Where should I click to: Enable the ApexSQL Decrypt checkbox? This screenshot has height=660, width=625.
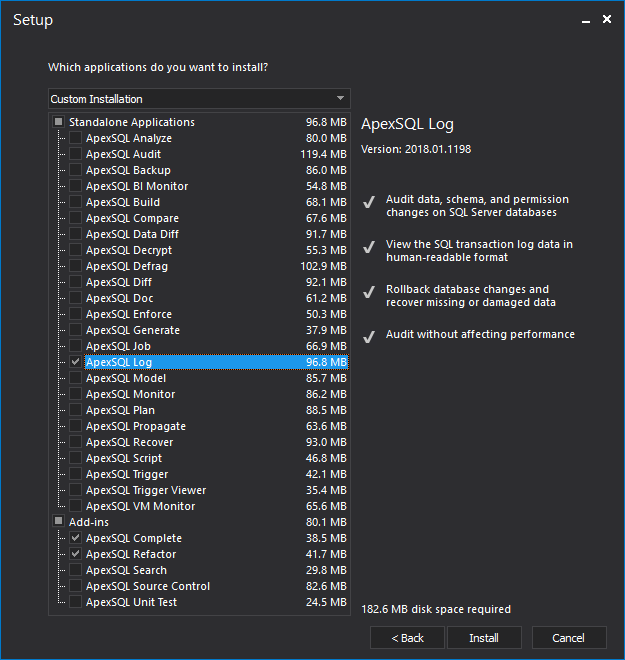75,250
